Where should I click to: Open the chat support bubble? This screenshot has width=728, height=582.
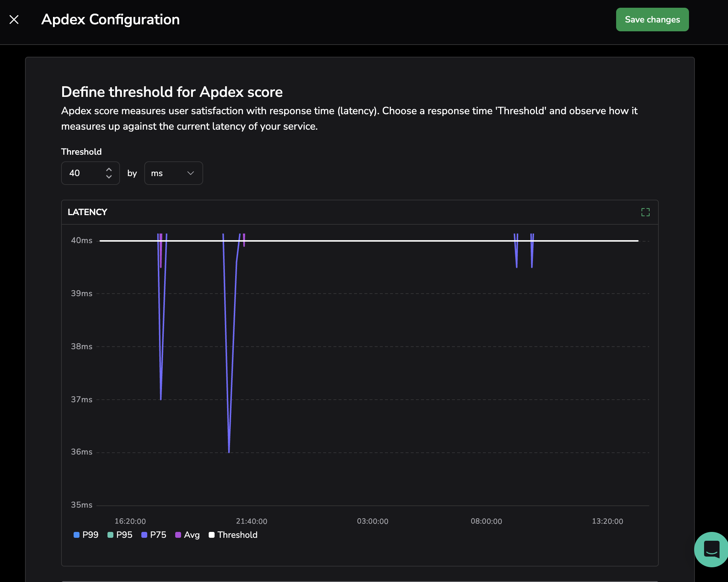[x=711, y=549]
